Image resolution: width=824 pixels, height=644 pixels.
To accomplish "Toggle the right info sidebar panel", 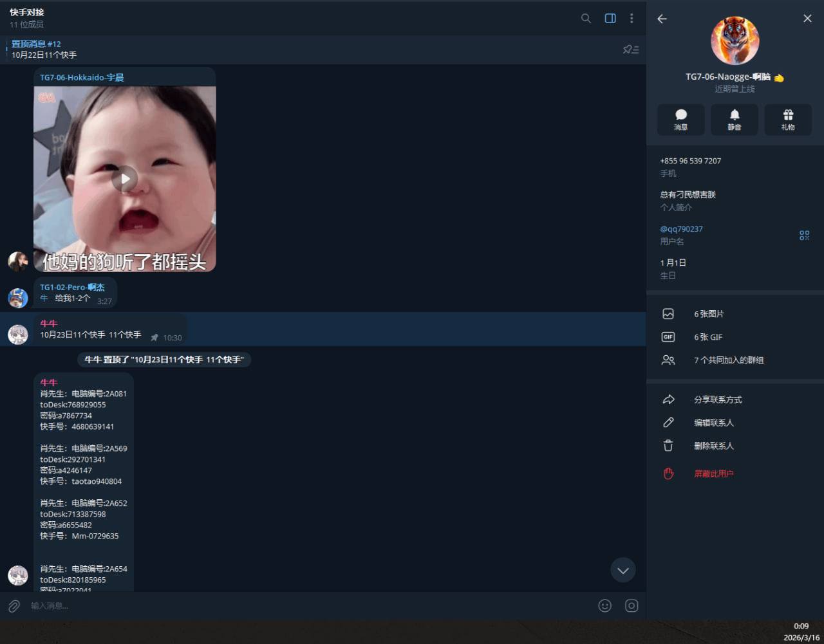I will click(x=610, y=19).
